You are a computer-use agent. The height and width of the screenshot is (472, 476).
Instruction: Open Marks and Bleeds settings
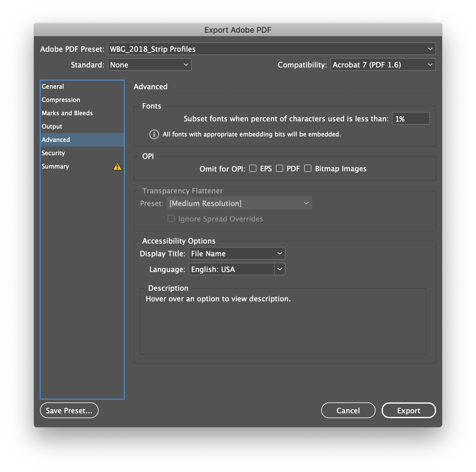coord(82,113)
